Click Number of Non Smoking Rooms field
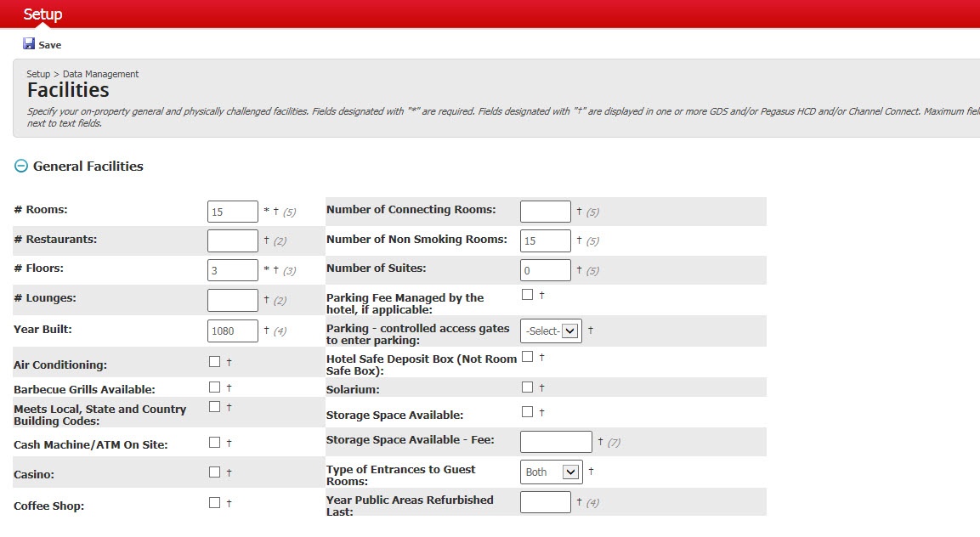The image size is (980, 537). click(545, 240)
